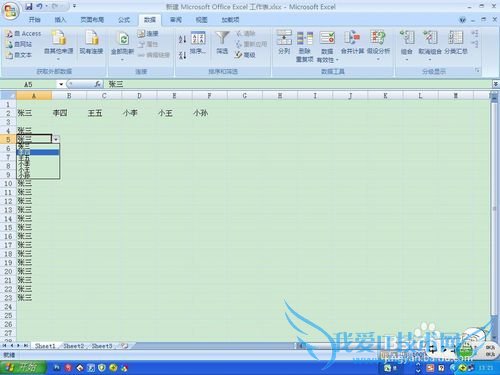Image resolution: width=500 pixels, height=375 pixels.
Task: Open the 排序 (sort) dialog
Action: pos(198,43)
